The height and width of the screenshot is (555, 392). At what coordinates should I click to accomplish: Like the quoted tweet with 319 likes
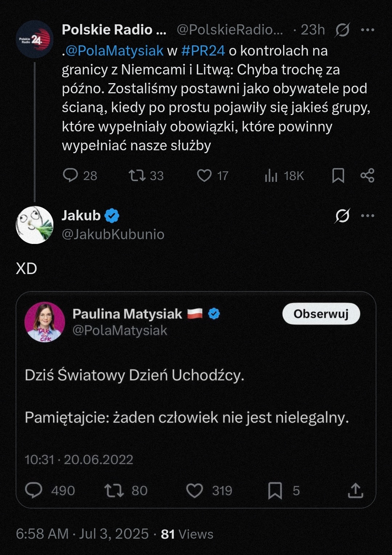(195, 491)
